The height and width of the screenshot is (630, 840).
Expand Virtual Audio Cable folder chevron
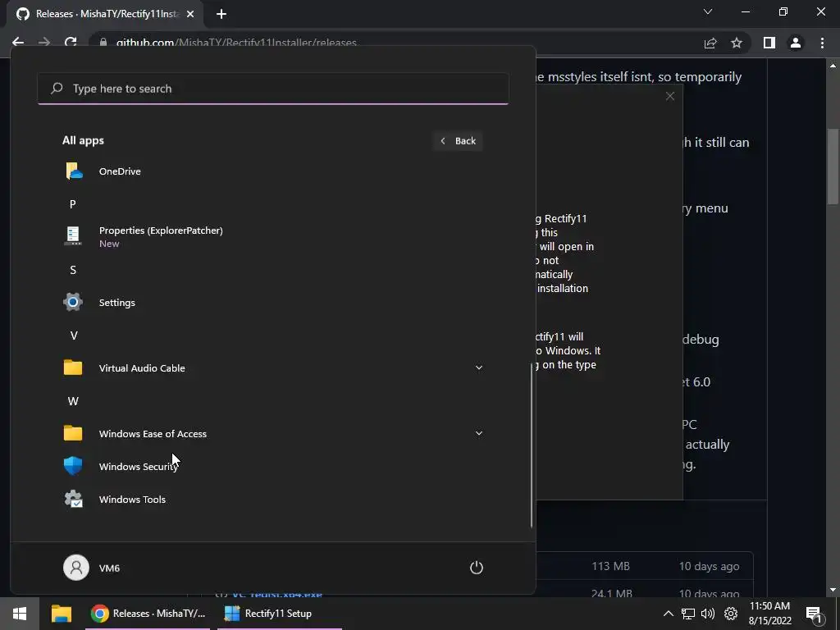pyautogui.click(x=479, y=367)
